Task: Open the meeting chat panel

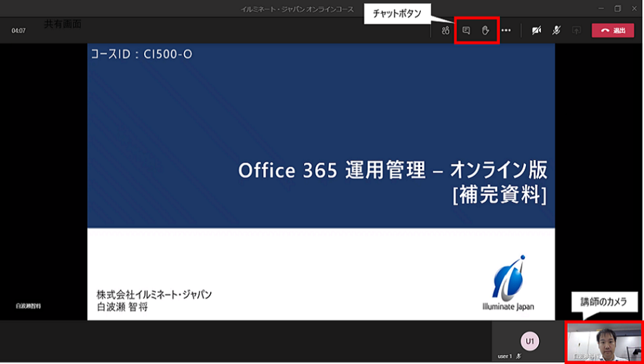Action: point(466,30)
